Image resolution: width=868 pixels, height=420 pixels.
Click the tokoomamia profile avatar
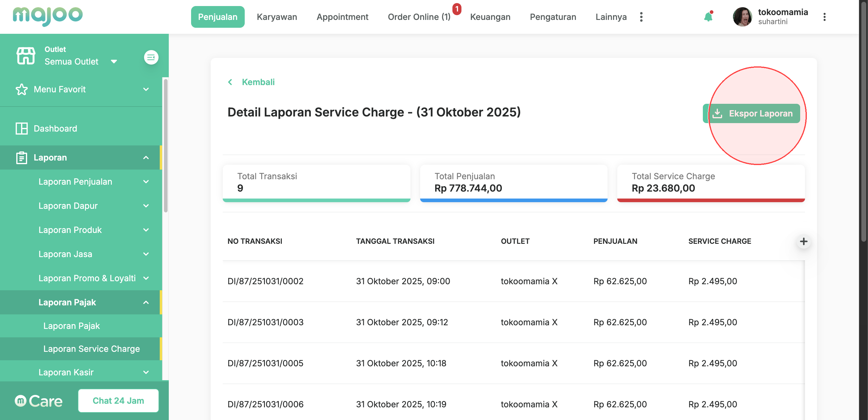(742, 17)
